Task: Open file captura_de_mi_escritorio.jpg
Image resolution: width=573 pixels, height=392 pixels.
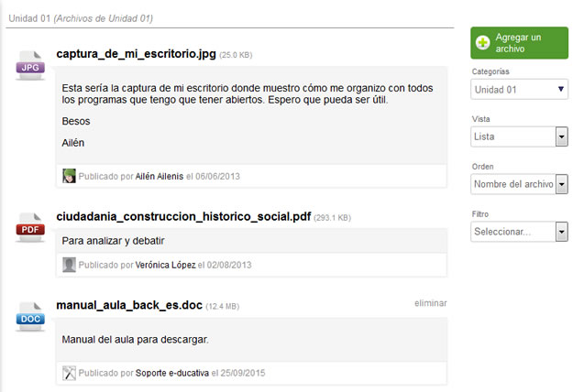Action: point(136,54)
